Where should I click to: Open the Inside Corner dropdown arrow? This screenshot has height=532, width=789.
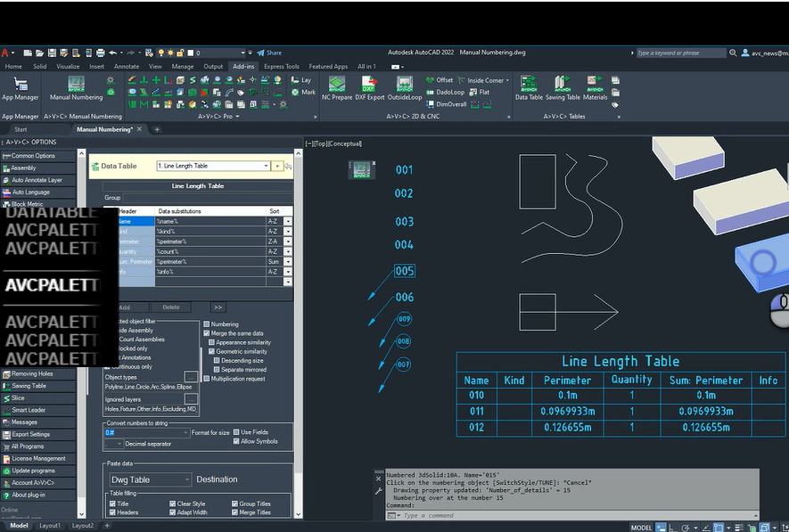point(507,80)
